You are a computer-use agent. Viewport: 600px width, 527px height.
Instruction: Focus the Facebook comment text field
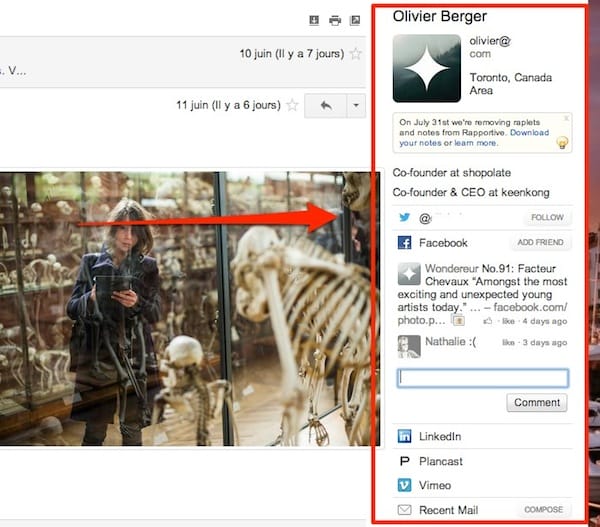(x=483, y=378)
